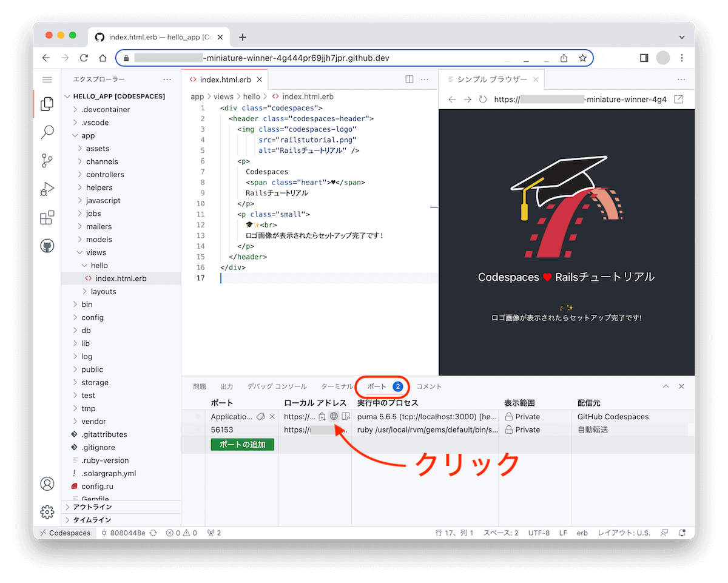Change the UTF-8 encoding in status bar
The width and height of the screenshot is (728, 583).
(x=539, y=533)
